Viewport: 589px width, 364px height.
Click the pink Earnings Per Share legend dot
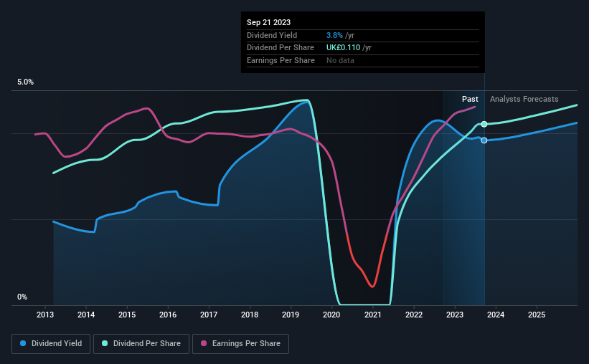[x=204, y=343]
